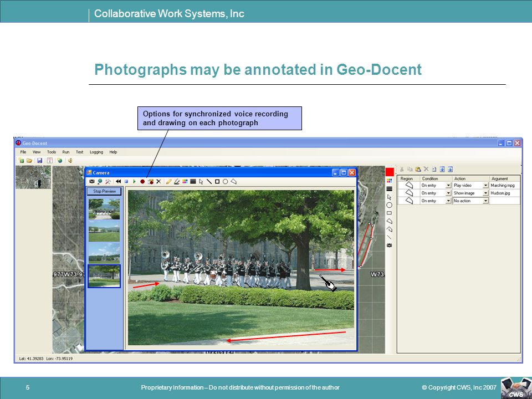532x399 pixels.
Task: Select the closed polygon tool on vertical toolbar
Action: (390, 221)
